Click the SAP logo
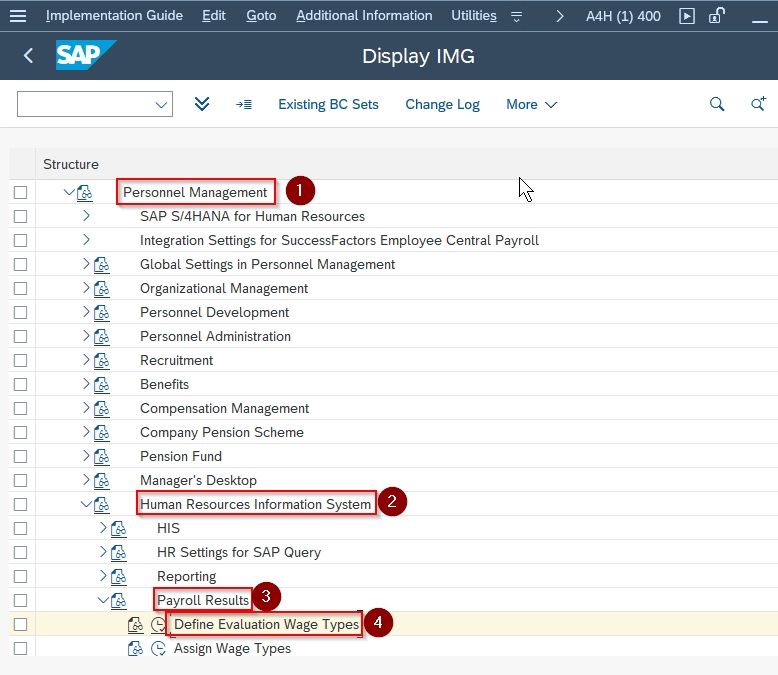Image resolution: width=778 pixels, height=675 pixels. click(x=85, y=55)
